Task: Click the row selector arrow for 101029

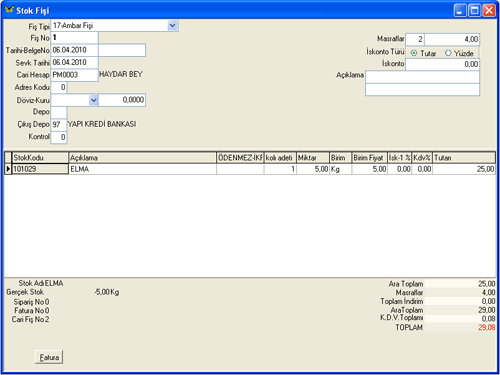Action: point(8,169)
